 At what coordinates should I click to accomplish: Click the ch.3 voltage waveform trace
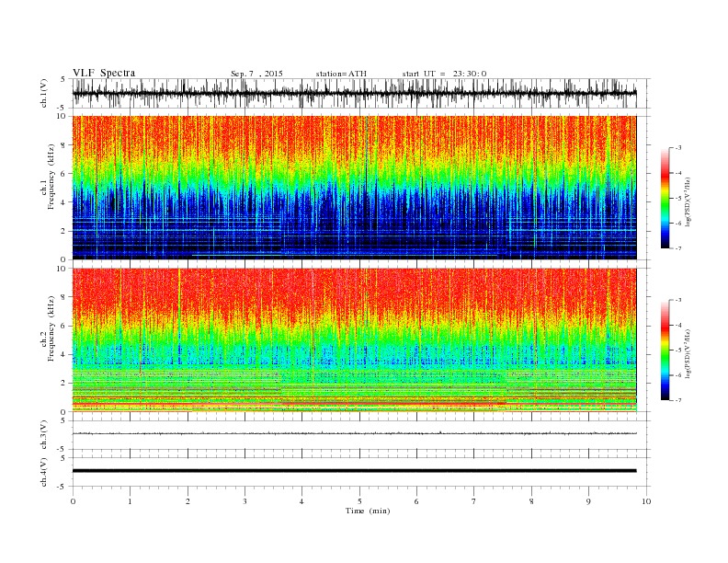pyautogui.click(x=354, y=433)
